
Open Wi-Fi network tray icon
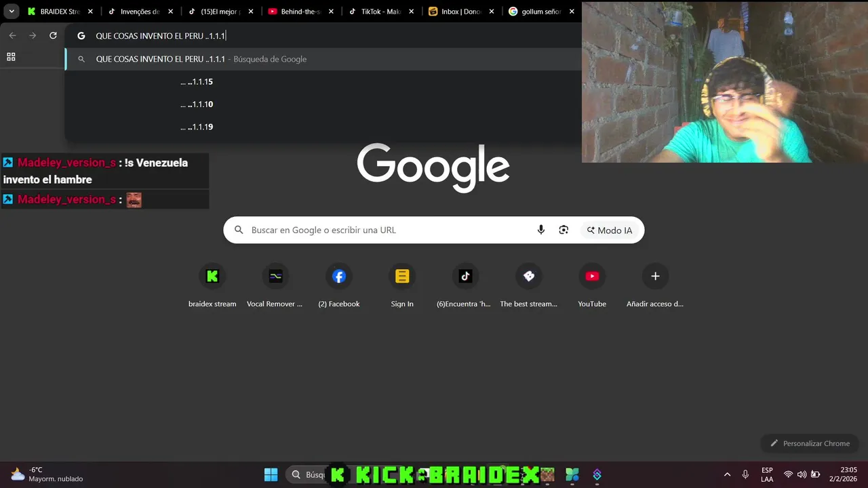coord(788,474)
